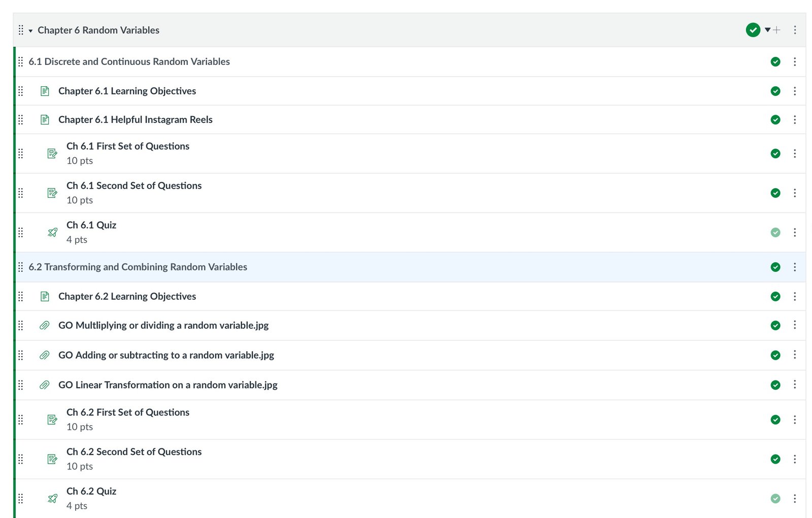Toggle publish status of Ch 6.1 Quiz
This screenshot has width=812, height=518.
pos(775,232)
